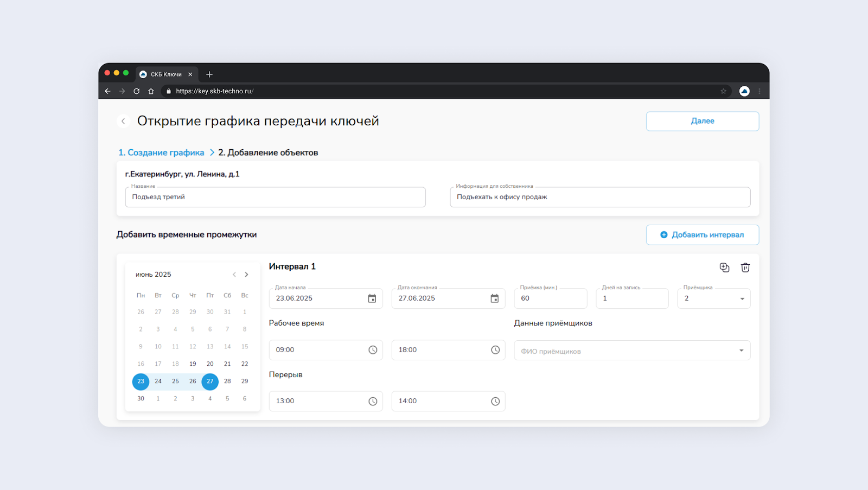Open clock picker for 14:00 break
This screenshot has width=868, height=490.
[495, 402]
